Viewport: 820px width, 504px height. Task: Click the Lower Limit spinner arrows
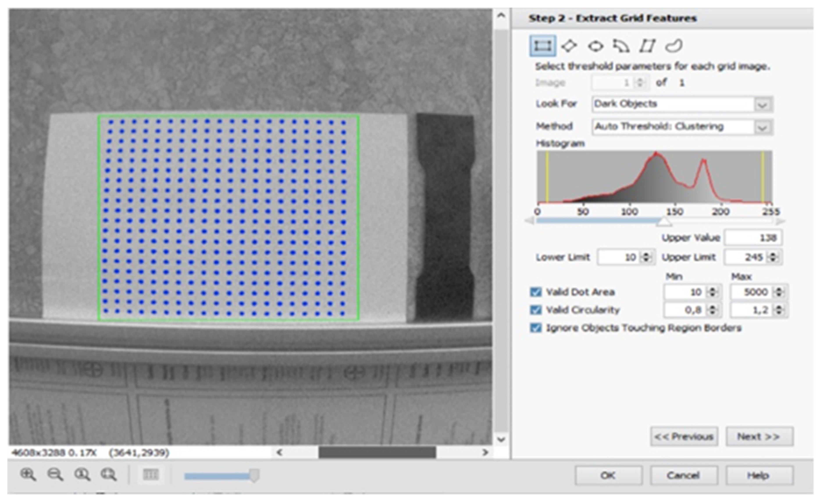tap(646, 257)
